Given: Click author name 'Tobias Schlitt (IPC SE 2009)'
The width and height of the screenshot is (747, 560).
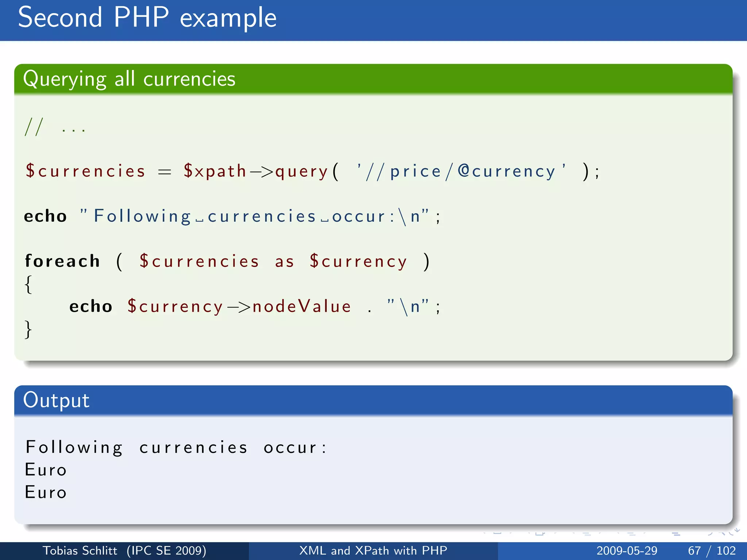Looking at the screenshot, I should (124, 551).
